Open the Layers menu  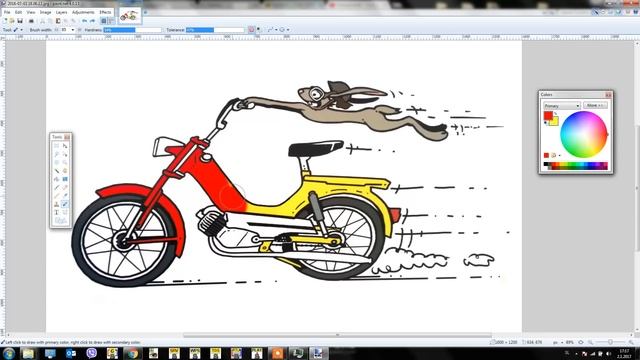(x=61, y=12)
